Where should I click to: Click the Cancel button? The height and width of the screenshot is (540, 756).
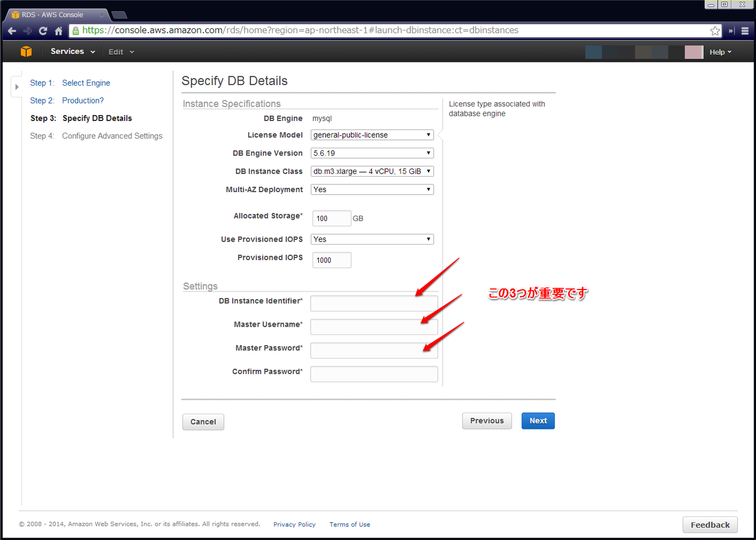tap(203, 422)
